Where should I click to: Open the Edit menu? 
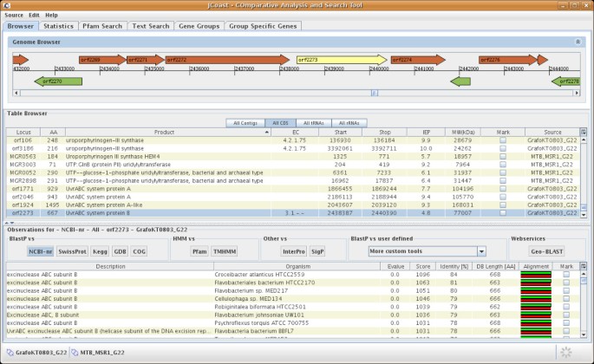click(x=34, y=15)
